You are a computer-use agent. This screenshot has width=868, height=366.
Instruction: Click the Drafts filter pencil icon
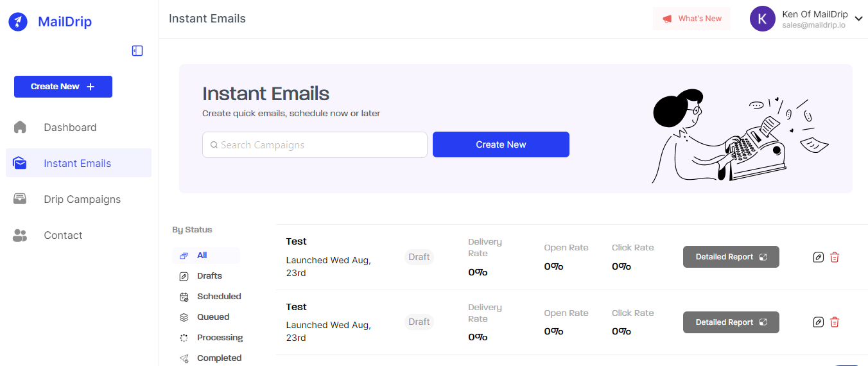(x=184, y=276)
